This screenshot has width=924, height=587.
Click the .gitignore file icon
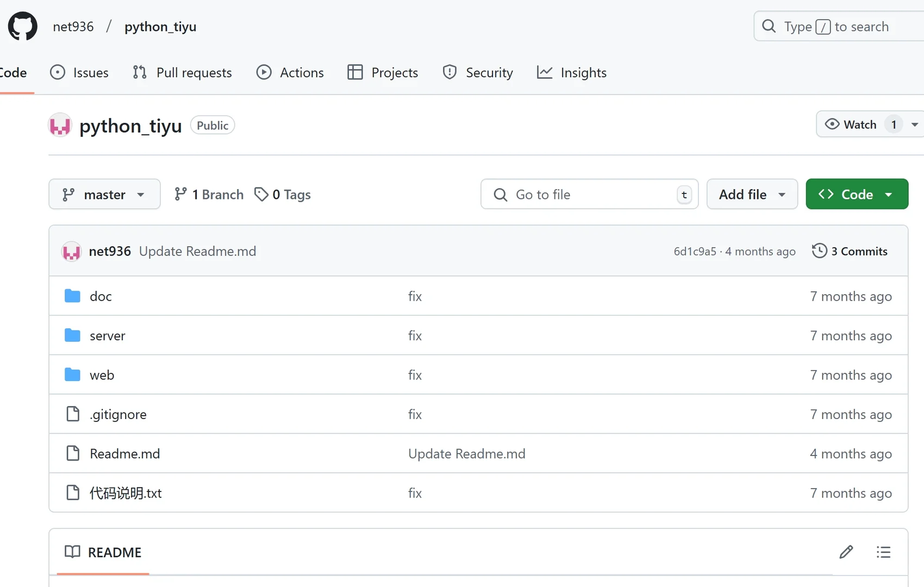[72, 414]
